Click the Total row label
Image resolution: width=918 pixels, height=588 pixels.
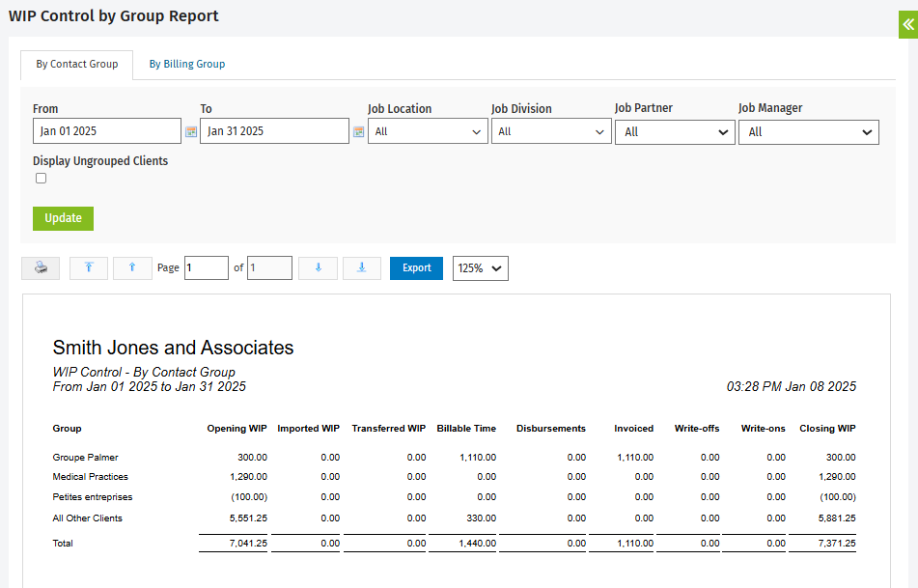coord(63,544)
